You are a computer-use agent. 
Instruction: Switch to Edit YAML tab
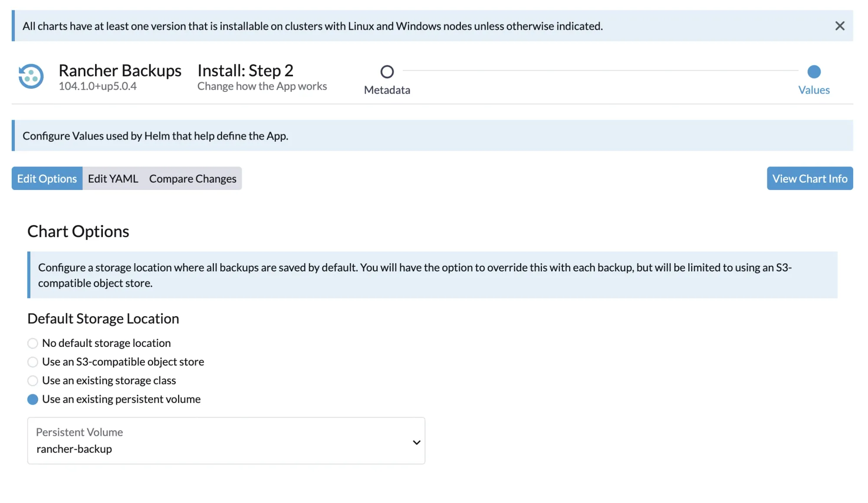(x=113, y=179)
